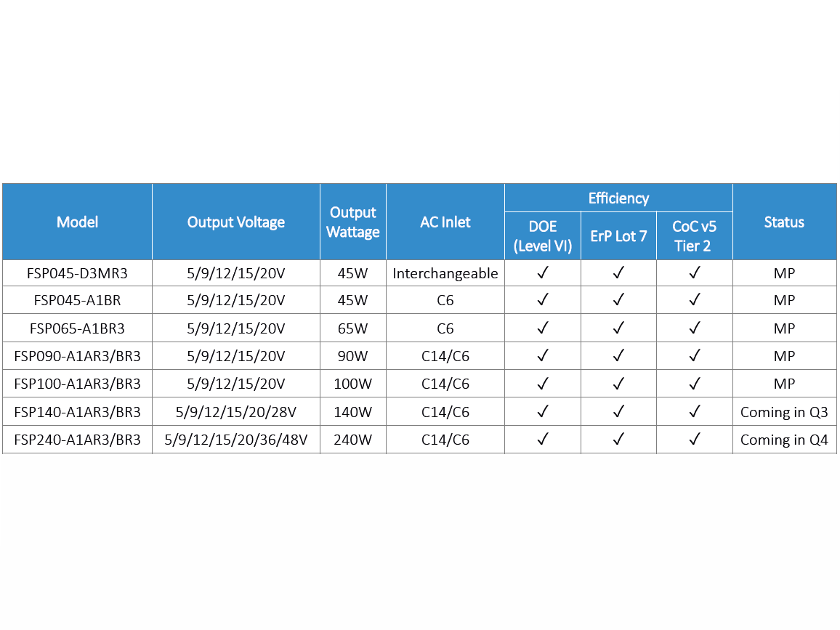The height and width of the screenshot is (630, 840).
Task: Click the ErP Lot 7 checkmark for FSP100-A1AR3/BR3
Action: 618,384
